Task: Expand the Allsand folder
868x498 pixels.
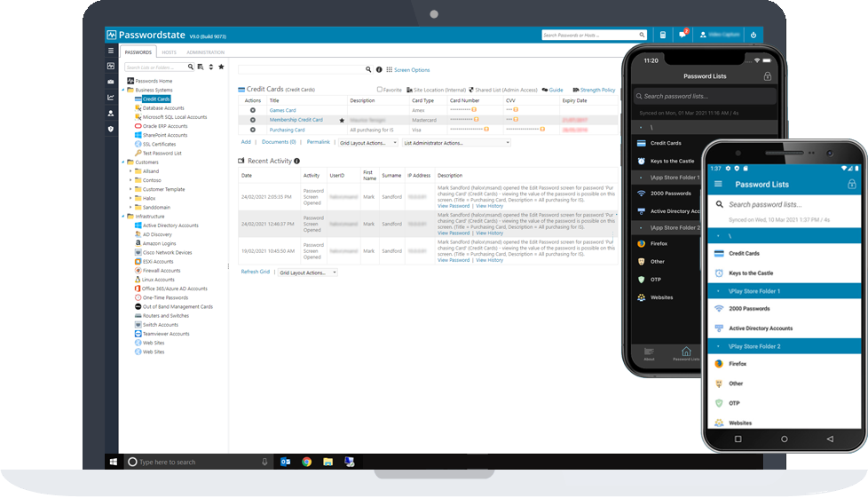Action: 130,171
